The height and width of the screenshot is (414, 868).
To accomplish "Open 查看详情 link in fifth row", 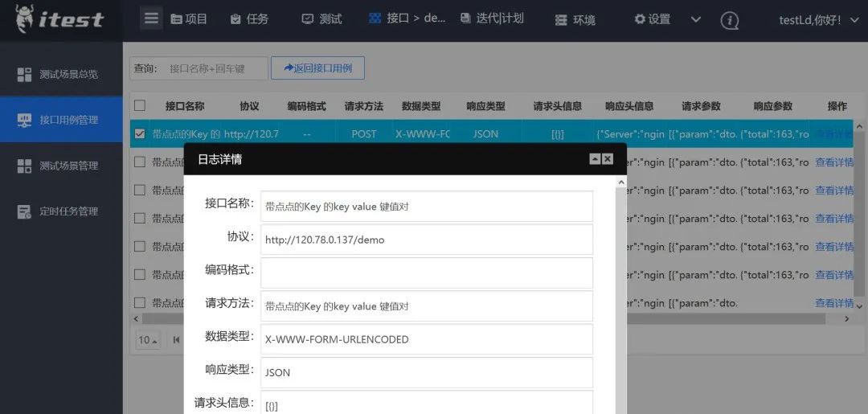I will pyautogui.click(x=834, y=246).
